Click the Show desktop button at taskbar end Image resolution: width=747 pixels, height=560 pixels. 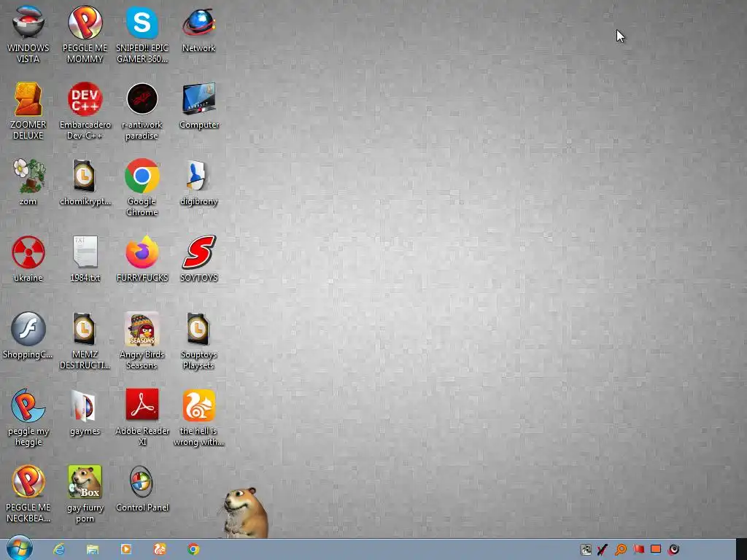741,549
